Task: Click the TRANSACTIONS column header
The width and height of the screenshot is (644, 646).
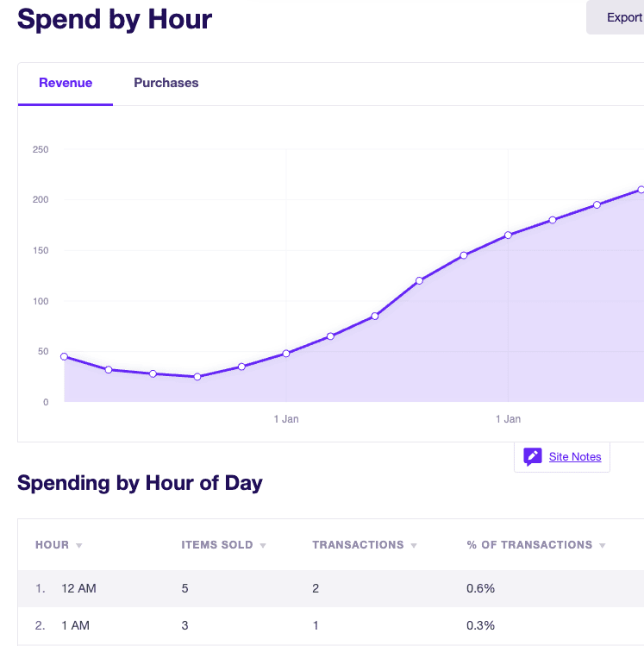Action: (x=358, y=544)
